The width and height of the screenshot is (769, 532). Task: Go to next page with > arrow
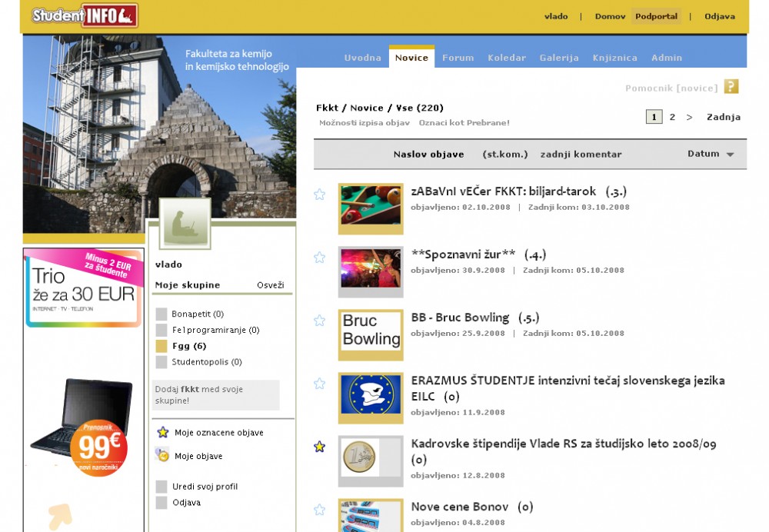(x=689, y=118)
